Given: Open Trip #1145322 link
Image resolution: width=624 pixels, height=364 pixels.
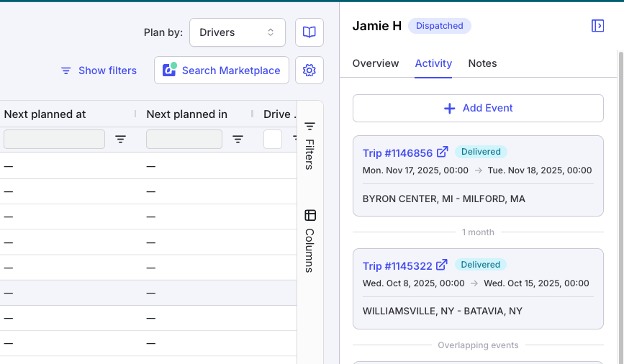Looking at the screenshot, I should pos(397,265).
